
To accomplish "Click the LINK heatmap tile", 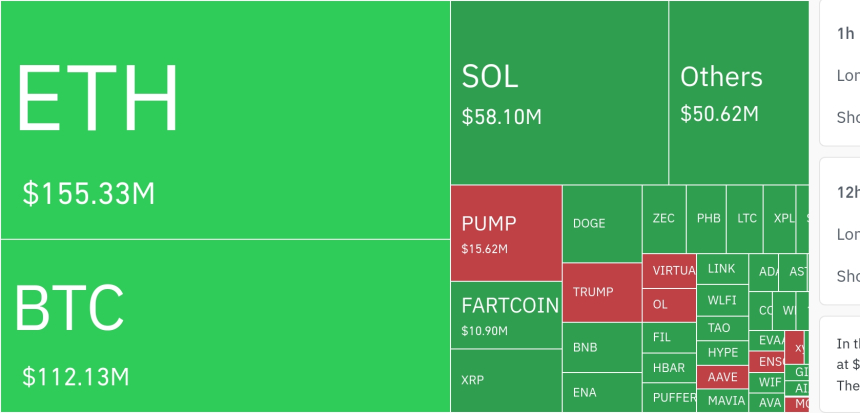I will coord(721,270).
